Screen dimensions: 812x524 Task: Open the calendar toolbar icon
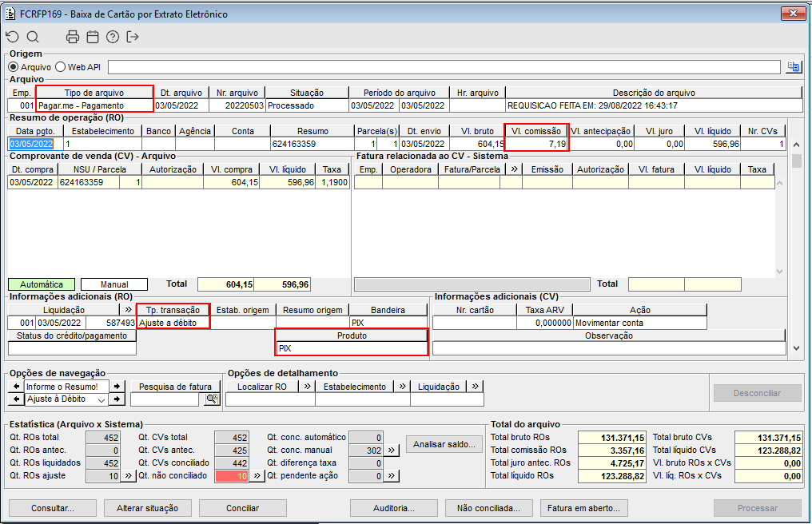93,37
